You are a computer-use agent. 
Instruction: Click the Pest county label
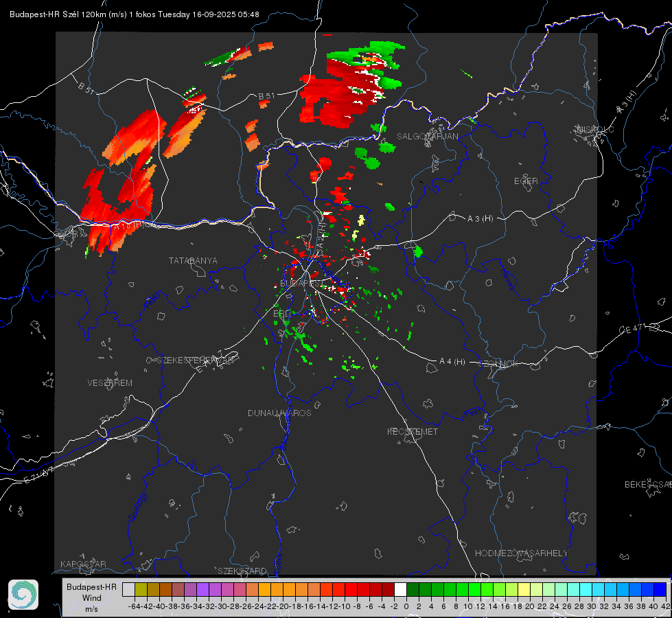tap(472, 413)
